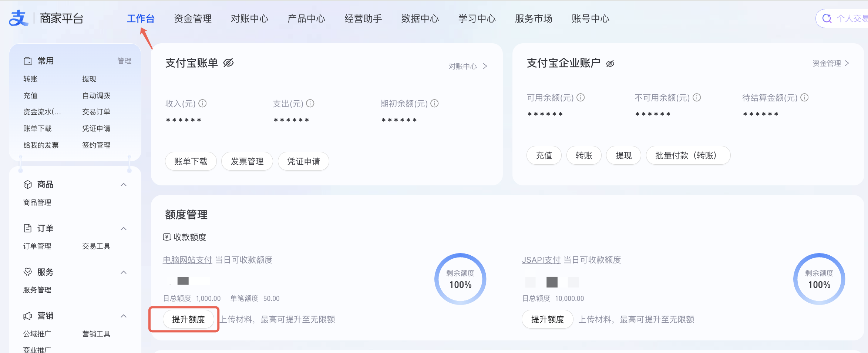The image size is (868, 353).
Task: Open the 账号中心 tab
Action: click(x=591, y=19)
